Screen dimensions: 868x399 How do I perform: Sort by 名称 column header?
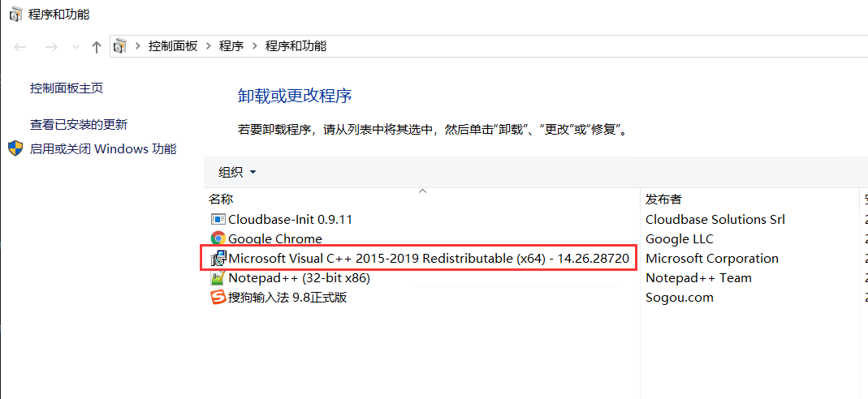pos(220,199)
